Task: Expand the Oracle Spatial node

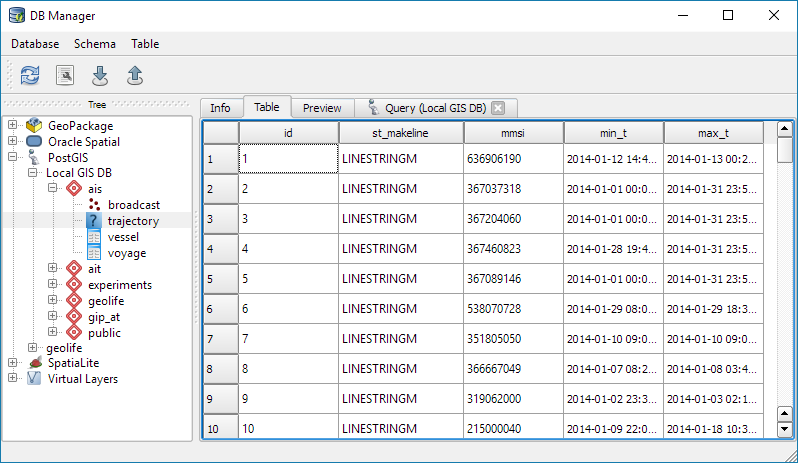Action: (12, 142)
